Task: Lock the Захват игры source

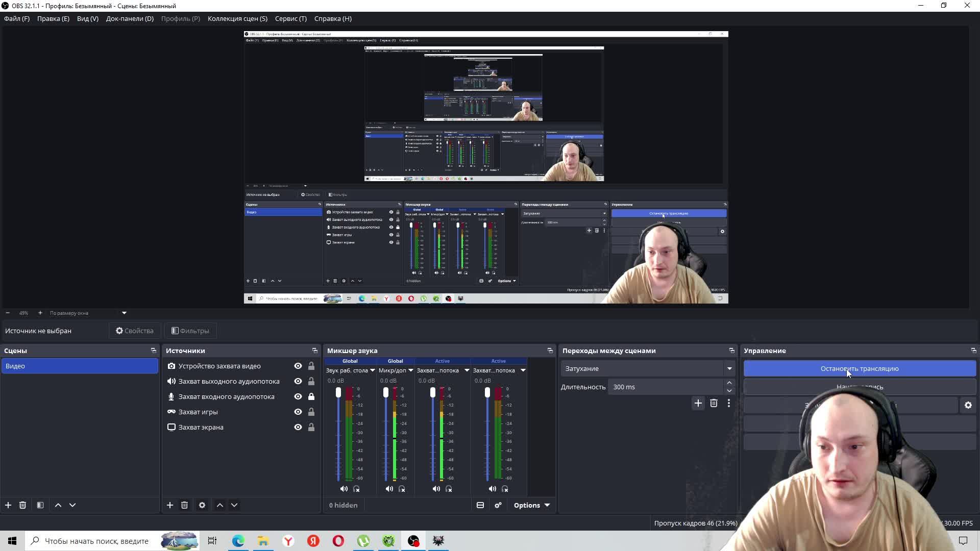Action: 311,412
